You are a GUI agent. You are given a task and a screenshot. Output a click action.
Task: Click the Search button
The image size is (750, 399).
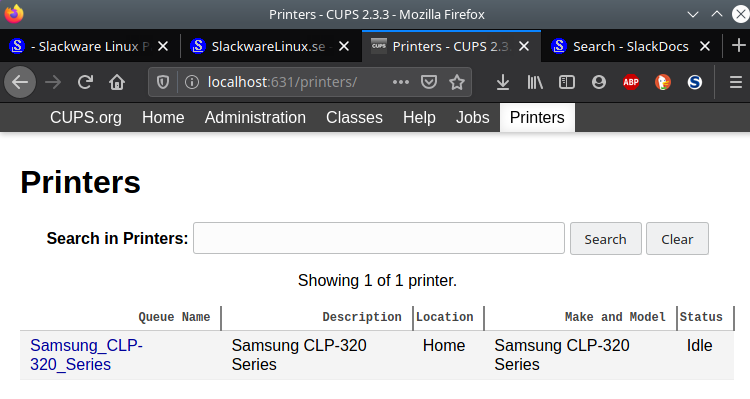(606, 239)
